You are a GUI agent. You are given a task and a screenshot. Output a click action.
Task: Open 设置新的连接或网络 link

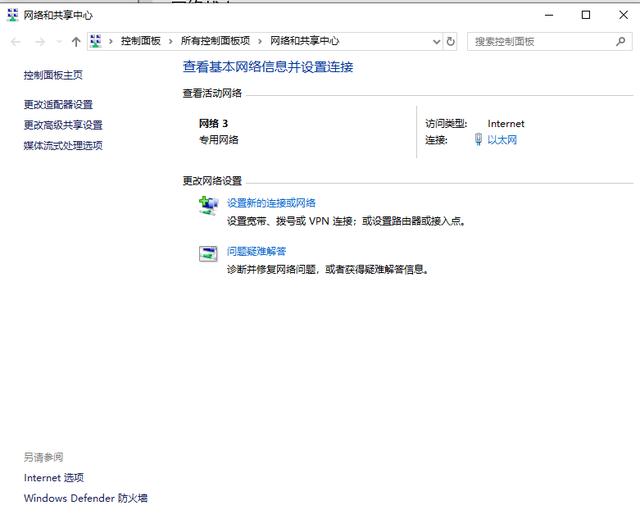(271, 203)
